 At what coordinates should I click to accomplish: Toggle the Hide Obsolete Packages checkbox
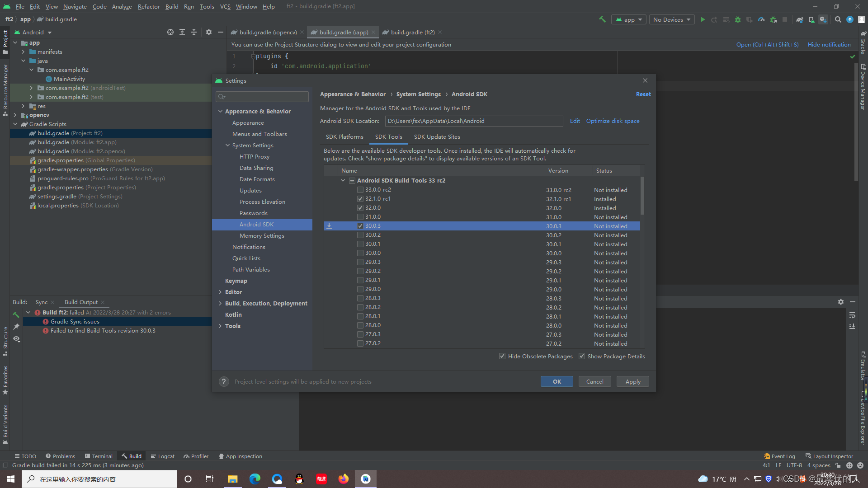[x=502, y=356]
